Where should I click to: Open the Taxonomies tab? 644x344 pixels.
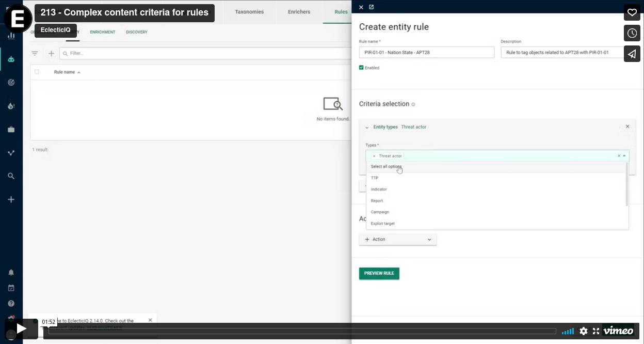click(x=249, y=12)
